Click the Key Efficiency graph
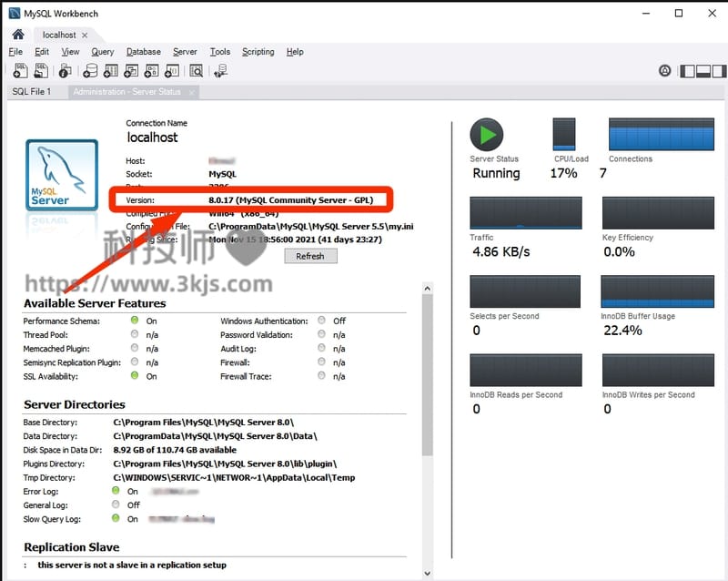 [658, 213]
